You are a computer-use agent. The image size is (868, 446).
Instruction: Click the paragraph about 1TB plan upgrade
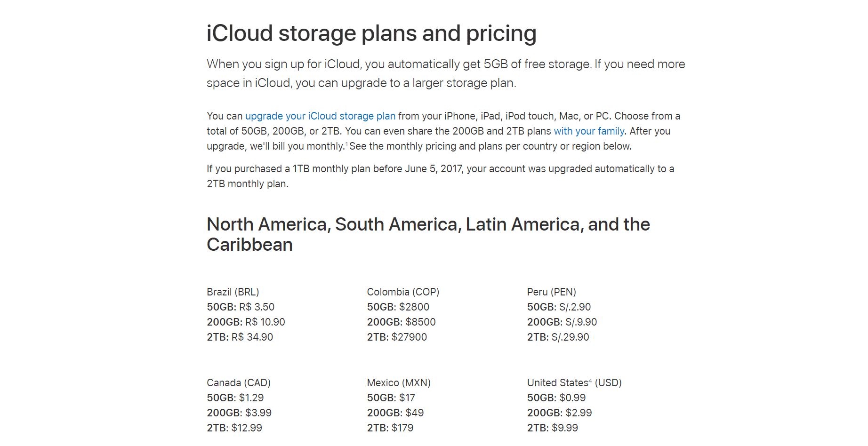click(441, 176)
